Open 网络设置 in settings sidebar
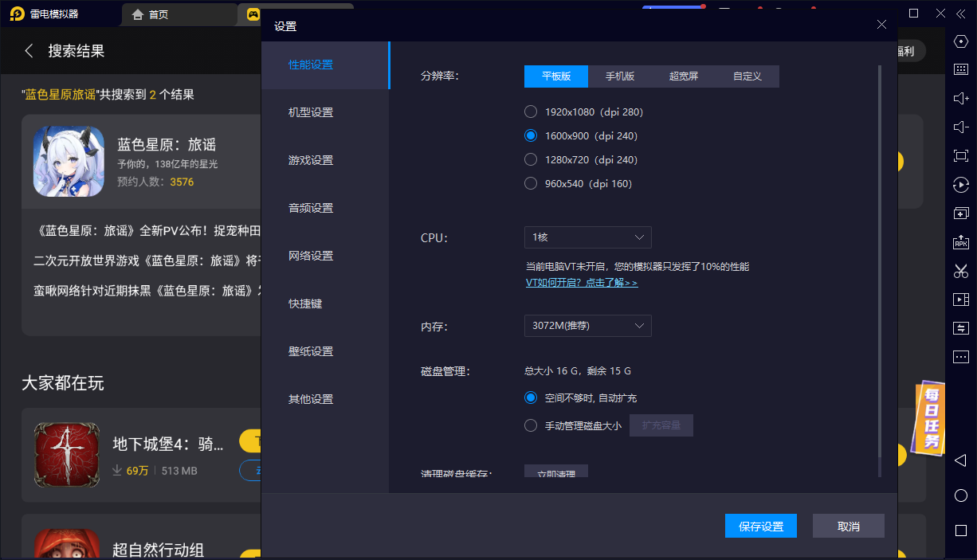The image size is (977, 560). (325, 256)
